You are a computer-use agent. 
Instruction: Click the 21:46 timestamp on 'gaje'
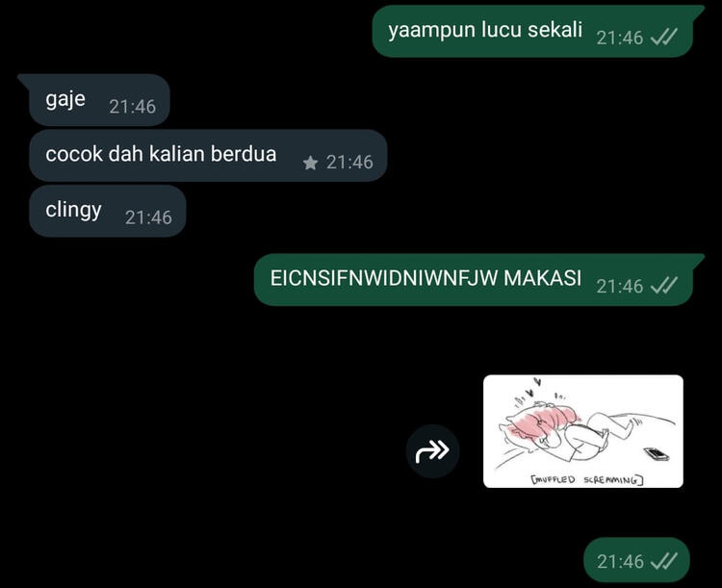click(x=133, y=107)
